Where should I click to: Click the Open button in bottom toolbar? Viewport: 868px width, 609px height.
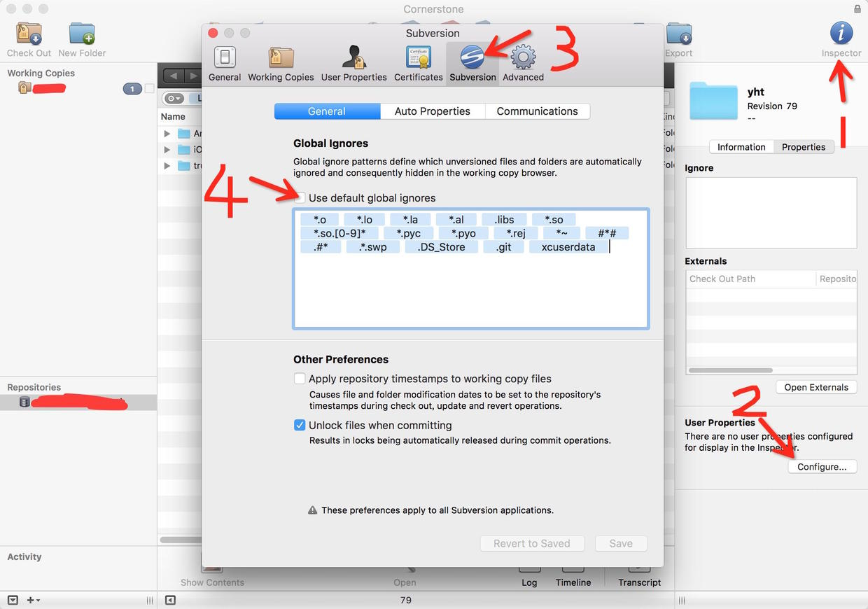405,577
